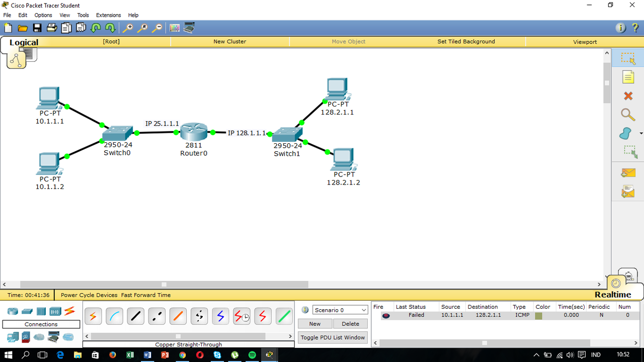Open the Scenario 0 dropdown
This screenshot has width=644, height=362.
(340, 310)
